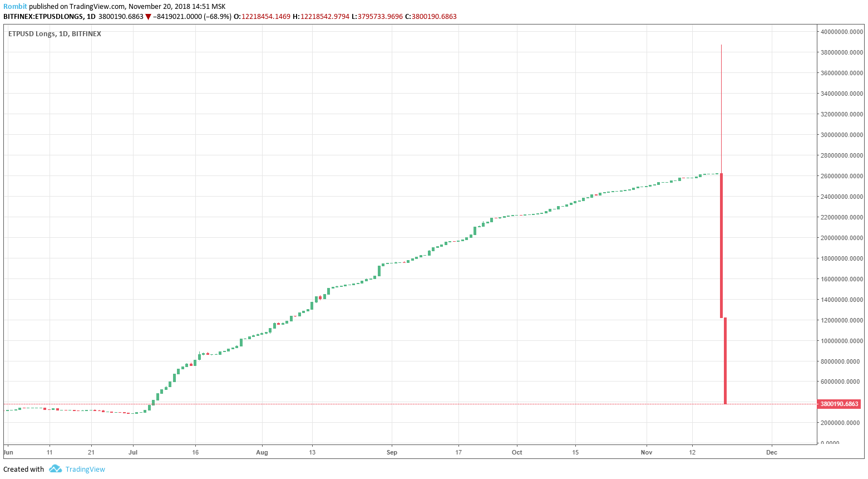
Task: Click the 40000000.0000 axis label
Action: (842, 32)
